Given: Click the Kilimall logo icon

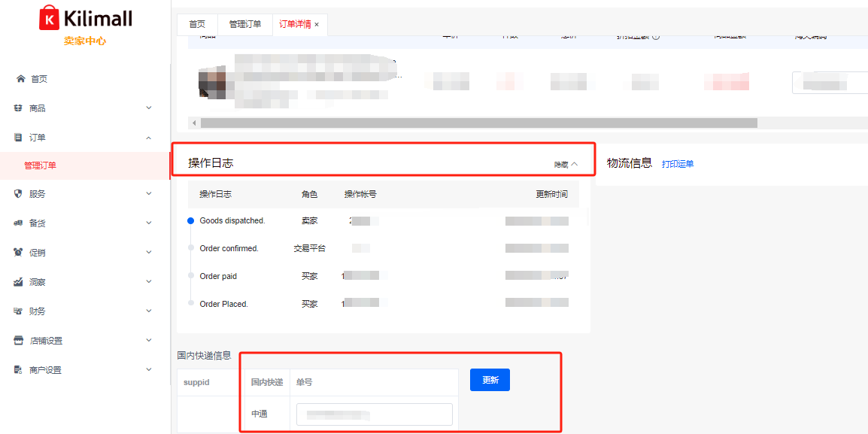Looking at the screenshot, I should pos(49,18).
